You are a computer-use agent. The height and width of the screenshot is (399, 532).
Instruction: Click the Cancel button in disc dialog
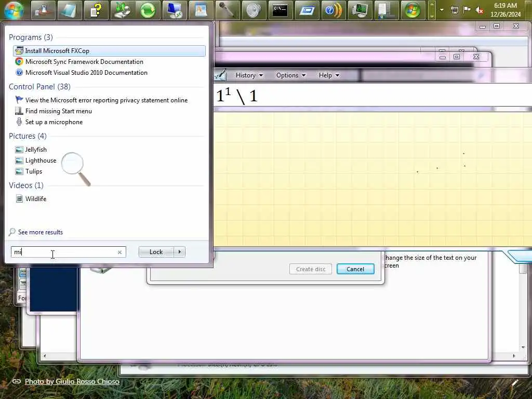coord(355,269)
